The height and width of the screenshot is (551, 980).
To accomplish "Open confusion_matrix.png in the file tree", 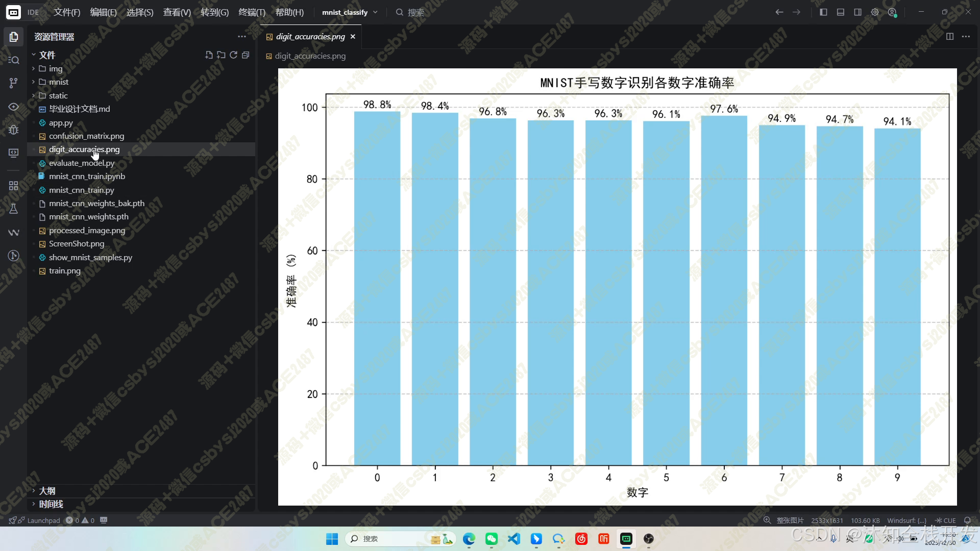I will pos(86,136).
